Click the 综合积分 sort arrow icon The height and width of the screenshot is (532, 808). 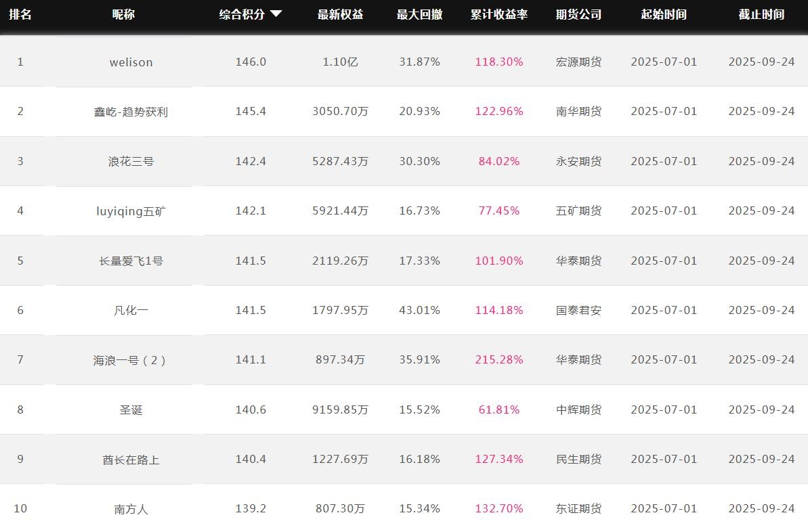click(x=276, y=14)
